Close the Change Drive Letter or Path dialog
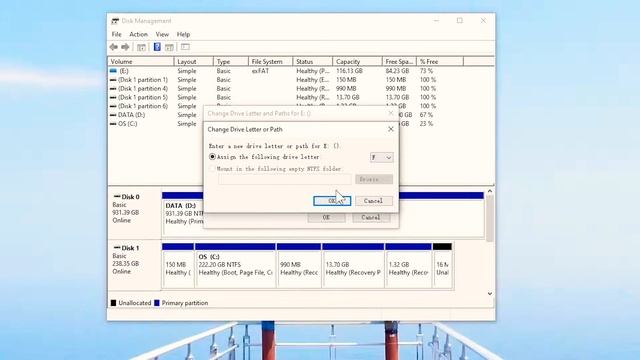Screen dimensions: 640x360 coord(391,129)
